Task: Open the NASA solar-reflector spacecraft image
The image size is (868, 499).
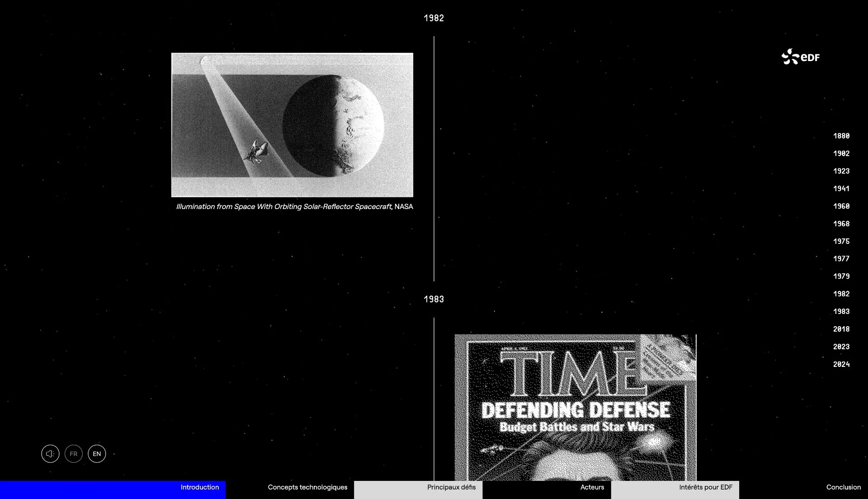Action: pyautogui.click(x=292, y=125)
